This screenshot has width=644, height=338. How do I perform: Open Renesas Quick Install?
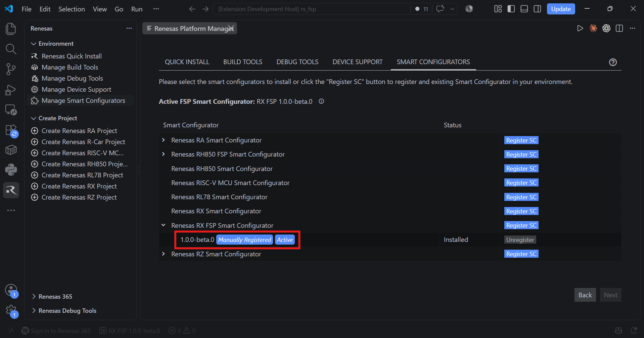pos(72,56)
